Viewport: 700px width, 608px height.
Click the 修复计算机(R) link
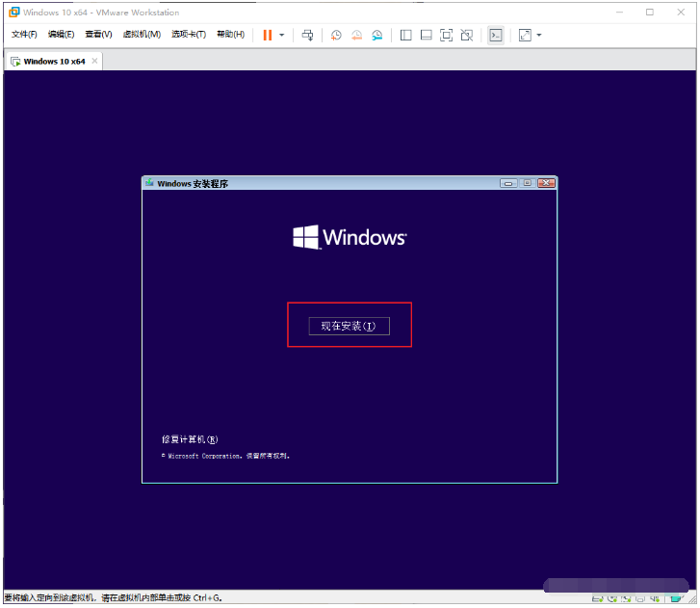[190, 439]
